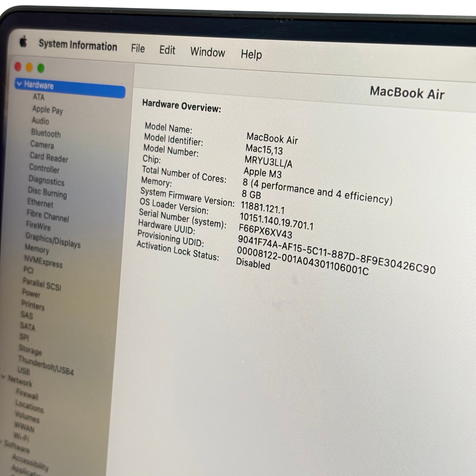Click the MacBook Air title header
Image resolution: width=476 pixels, height=476 pixels.
tap(407, 93)
